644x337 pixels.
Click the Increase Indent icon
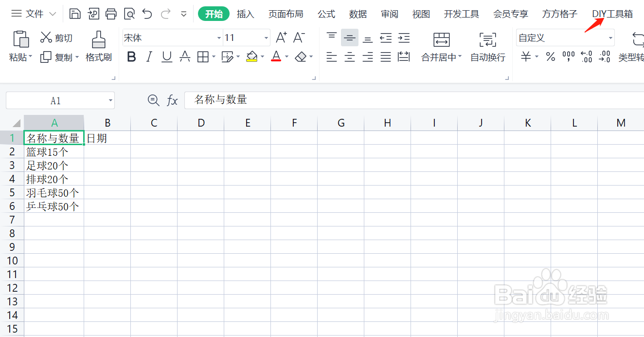[x=404, y=37]
